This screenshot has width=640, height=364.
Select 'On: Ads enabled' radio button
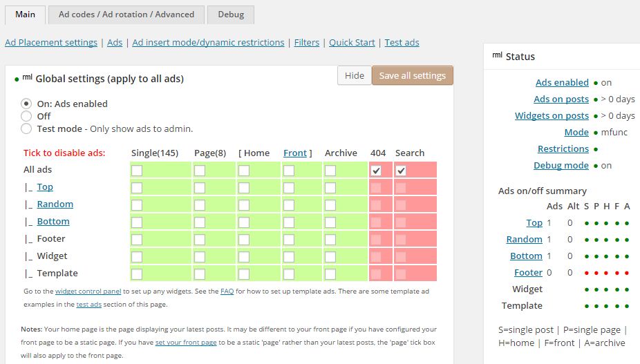pyautogui.click(x=26, y=104)
